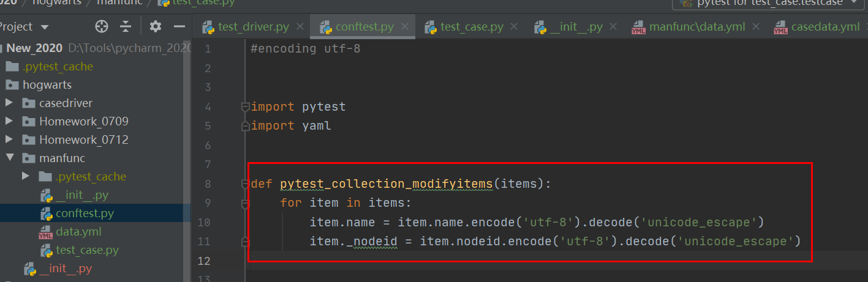Viewport: 868px width, 282px height.
Task: Toggle fold marker at line 11
Action: pyautogui.click(x=245, y=242)
